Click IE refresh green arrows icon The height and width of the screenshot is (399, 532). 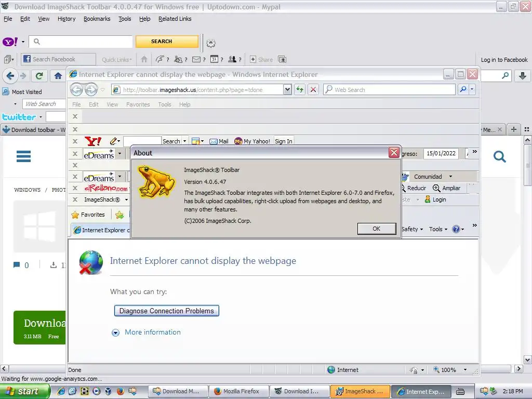click(x=300, y=89)
